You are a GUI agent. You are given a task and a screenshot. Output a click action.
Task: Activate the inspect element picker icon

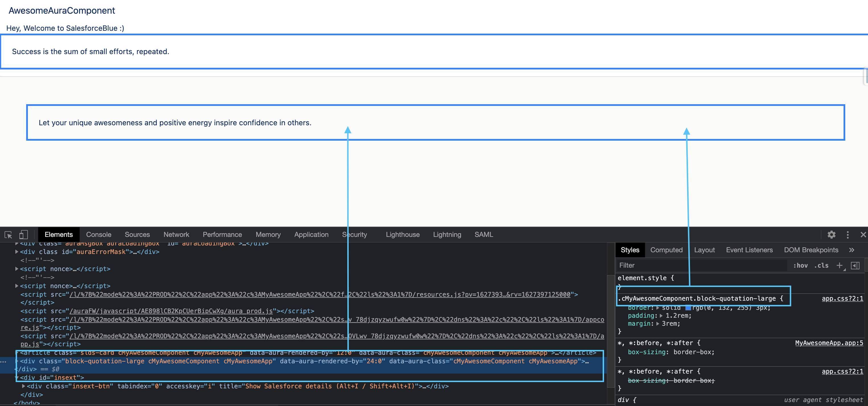point(9,235)
